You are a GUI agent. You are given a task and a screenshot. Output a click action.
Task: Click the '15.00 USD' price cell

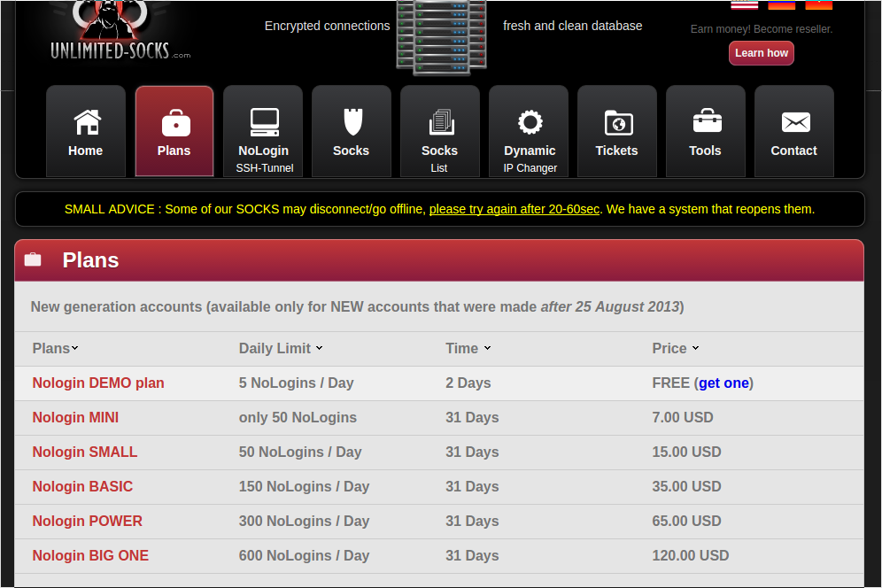686,452
